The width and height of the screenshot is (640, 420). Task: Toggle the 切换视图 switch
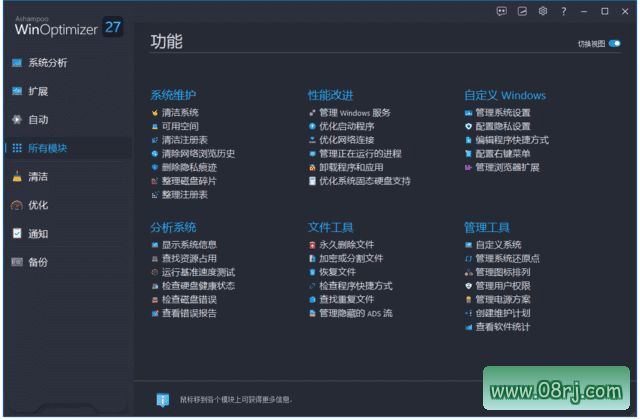pyautogui.click(x=614, y=44)
